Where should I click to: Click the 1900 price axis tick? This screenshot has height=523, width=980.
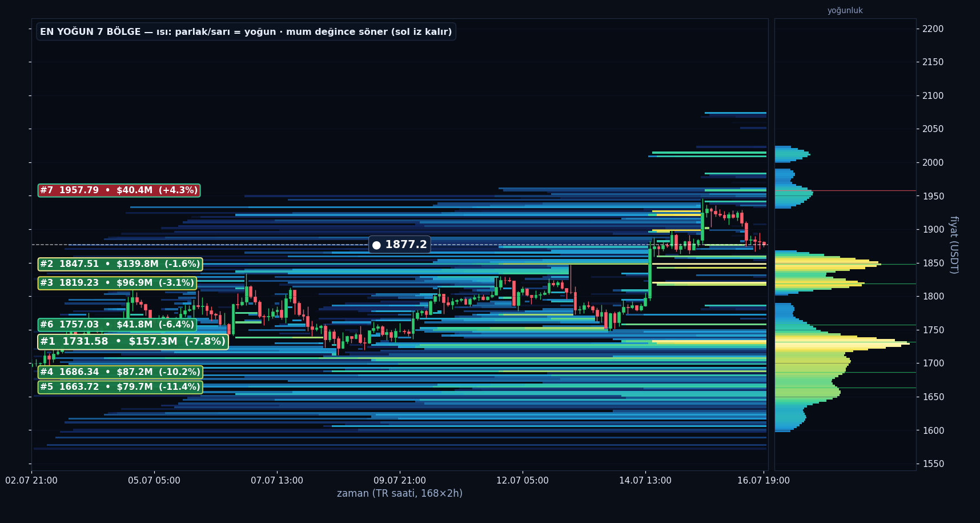(x=933, y=229)
